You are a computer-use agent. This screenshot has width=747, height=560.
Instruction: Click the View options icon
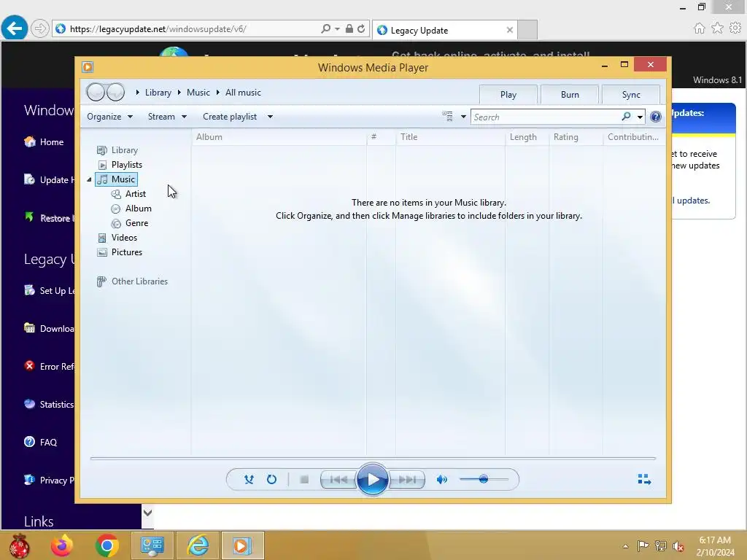click(447, 117)
